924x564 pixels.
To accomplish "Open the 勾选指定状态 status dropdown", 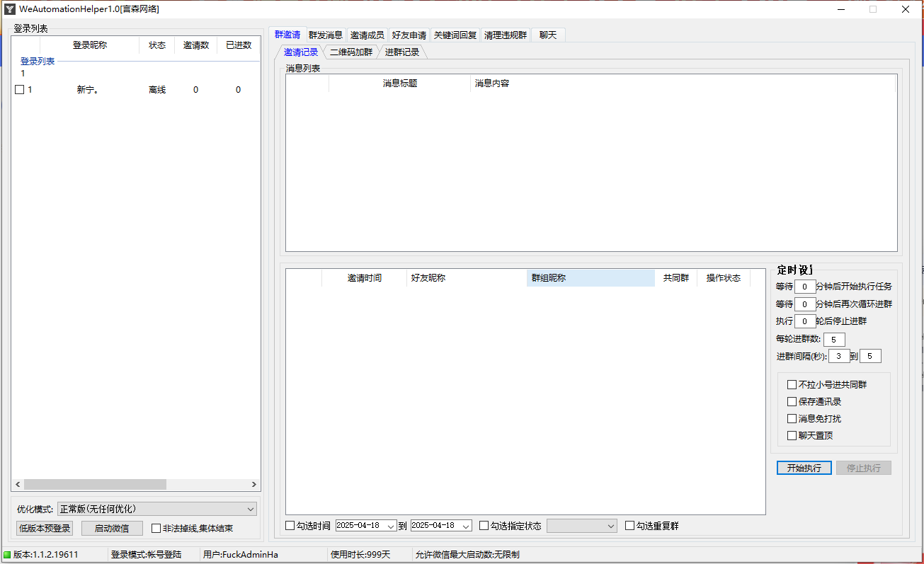I will click(x=611, y=526).
